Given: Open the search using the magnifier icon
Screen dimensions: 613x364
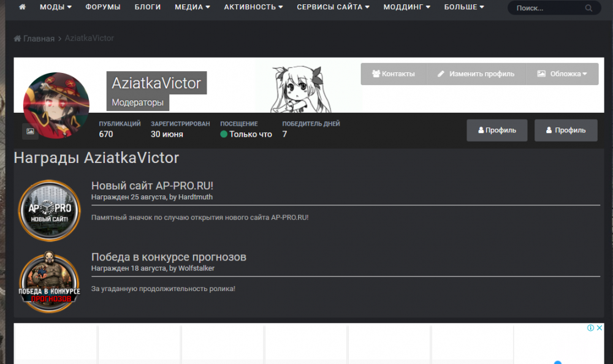Looking at the screenshot, I should coord(589,8).
